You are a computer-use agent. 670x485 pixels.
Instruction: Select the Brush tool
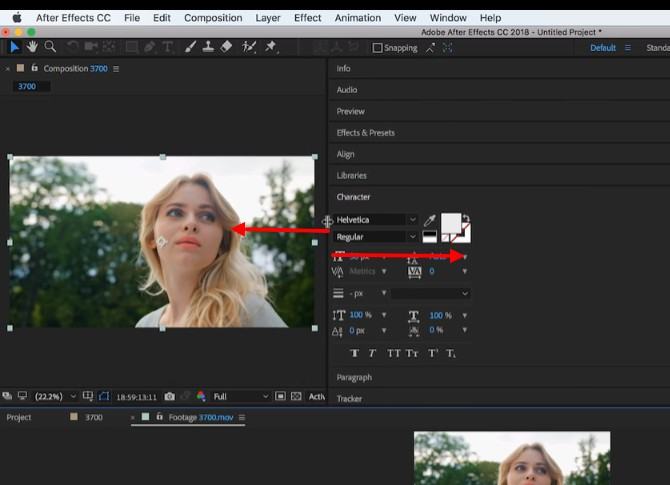(191, 47)
